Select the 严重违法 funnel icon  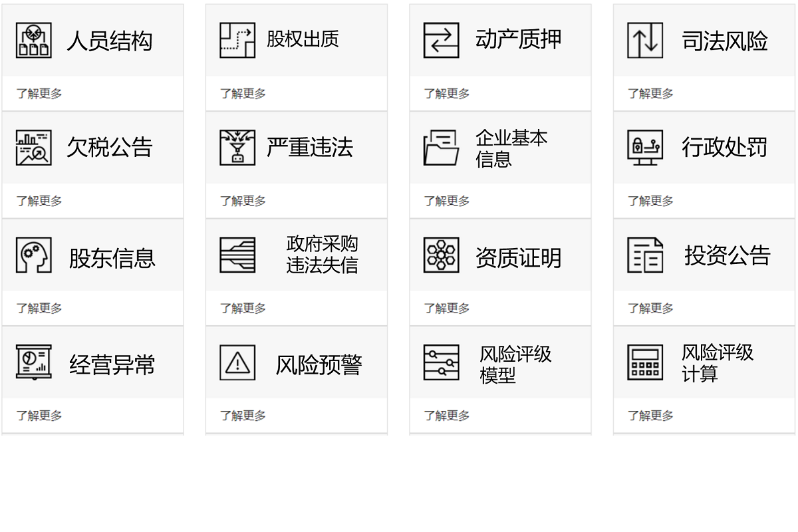point(237,148)
